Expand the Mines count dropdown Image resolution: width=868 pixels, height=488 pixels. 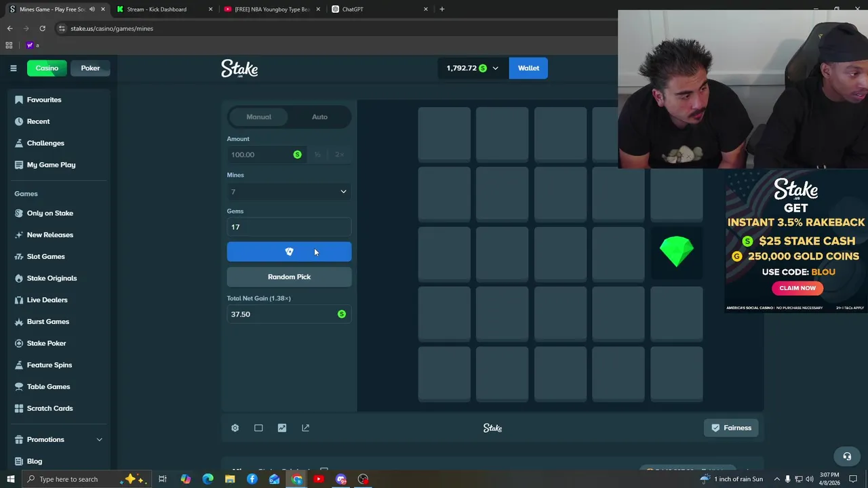coord(289,192)
